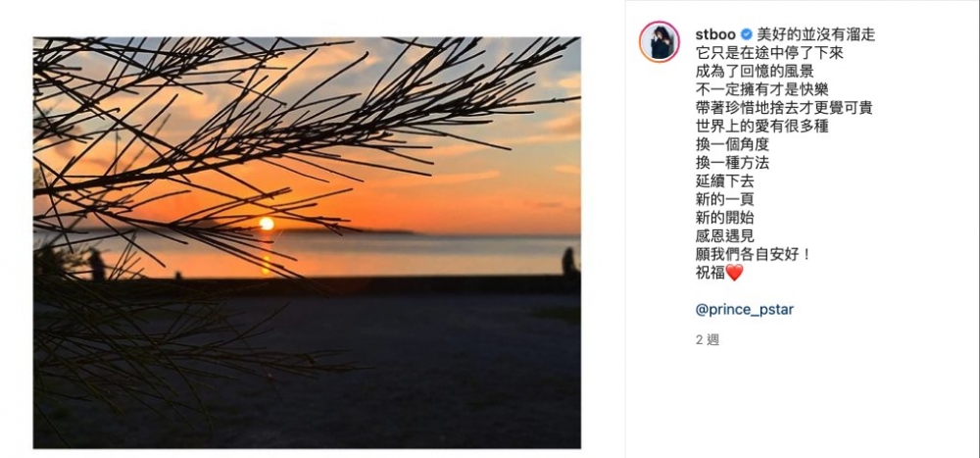Click the text 換一種方法

(732, 163)
